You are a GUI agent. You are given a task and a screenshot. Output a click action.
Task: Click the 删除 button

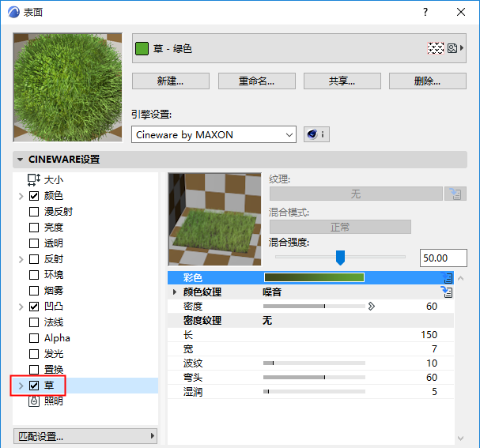428,81
